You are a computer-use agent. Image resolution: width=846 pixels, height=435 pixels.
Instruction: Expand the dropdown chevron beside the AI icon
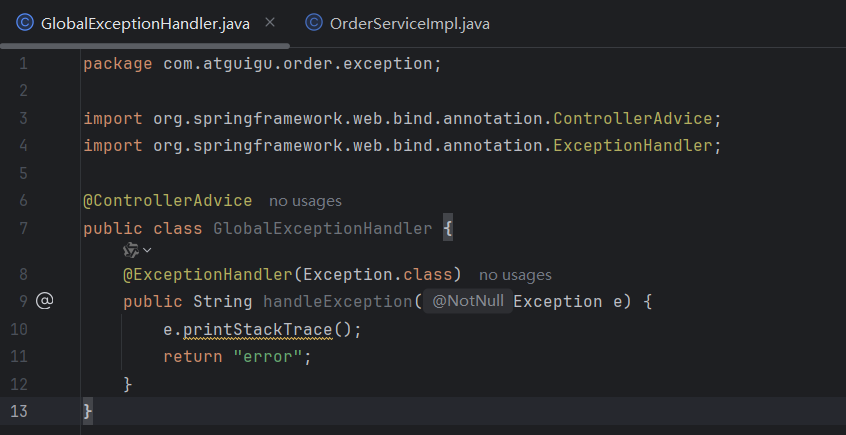147,250
